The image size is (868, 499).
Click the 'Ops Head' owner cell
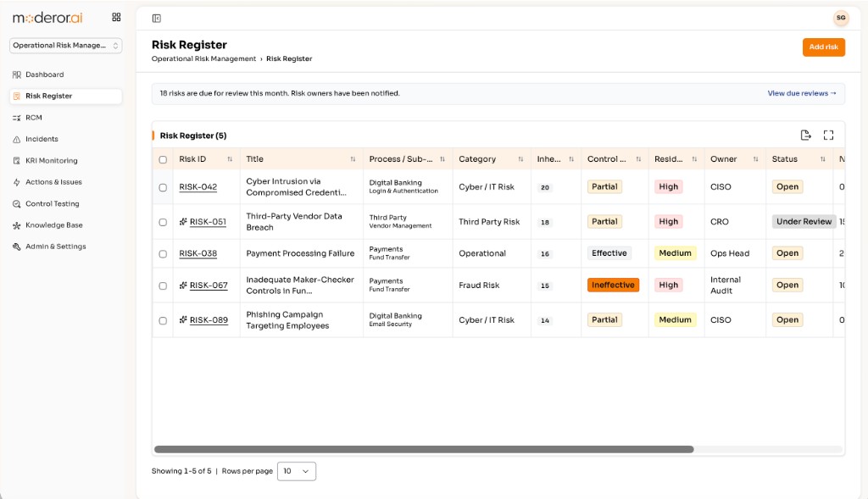tap(730, 253)
